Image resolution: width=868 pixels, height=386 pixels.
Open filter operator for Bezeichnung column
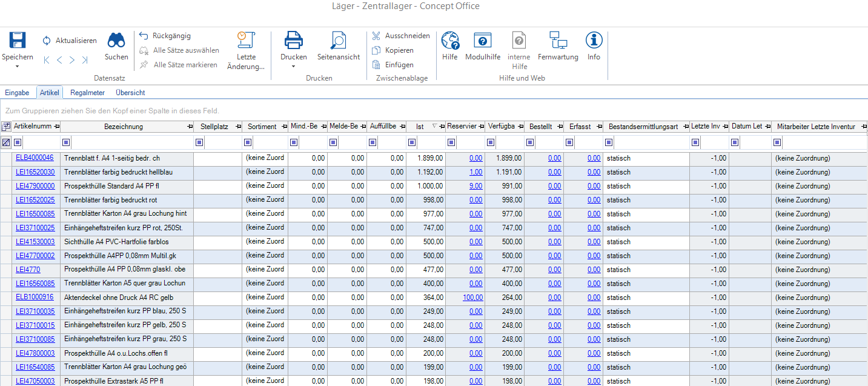pos(66,143)
